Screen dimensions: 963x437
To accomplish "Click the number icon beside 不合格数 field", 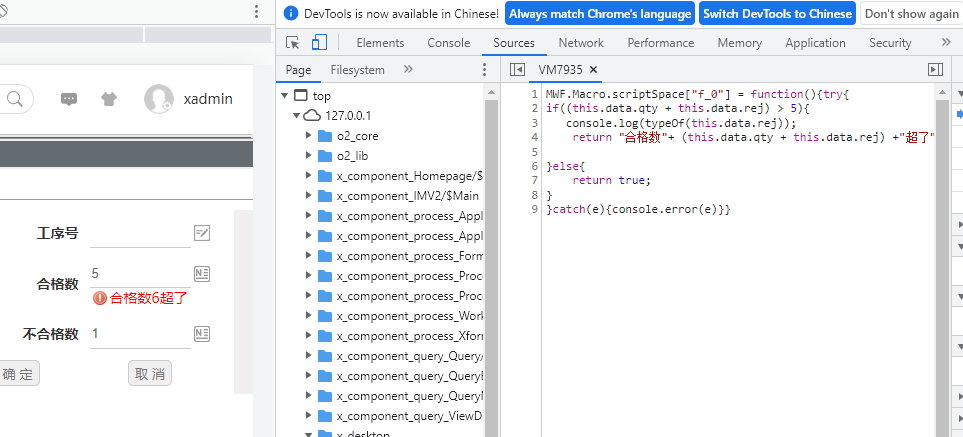I will coord(202,333).
